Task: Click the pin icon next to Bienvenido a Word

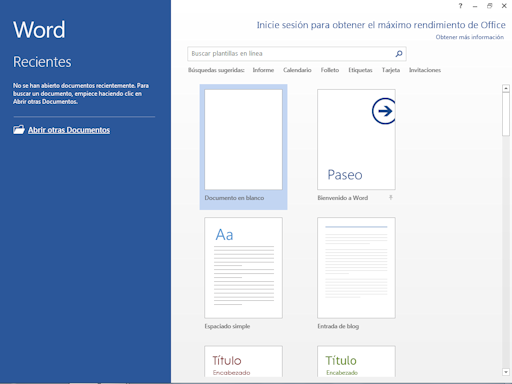Action: 391,198
